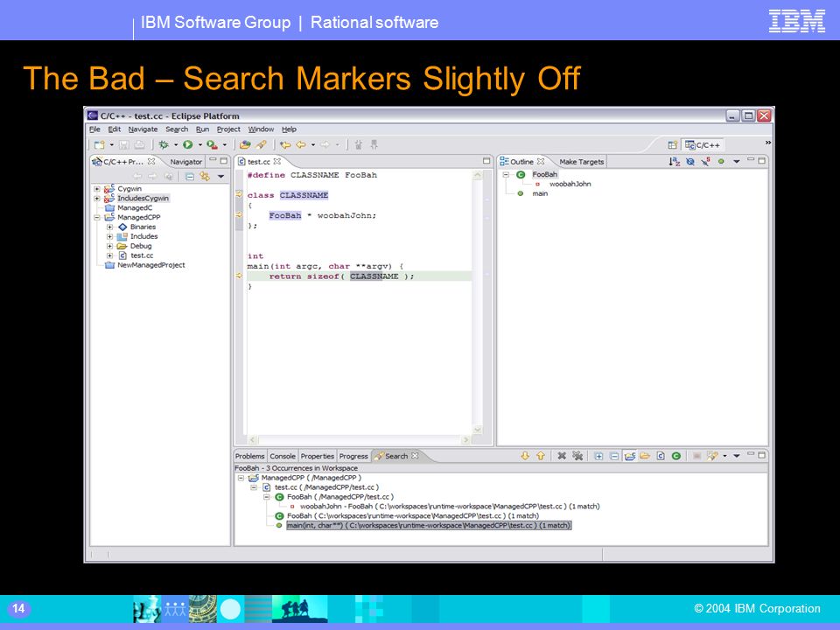Click Collapse All in C/C++ Projects view
840x630 pixels.
(x=190, y=176)
